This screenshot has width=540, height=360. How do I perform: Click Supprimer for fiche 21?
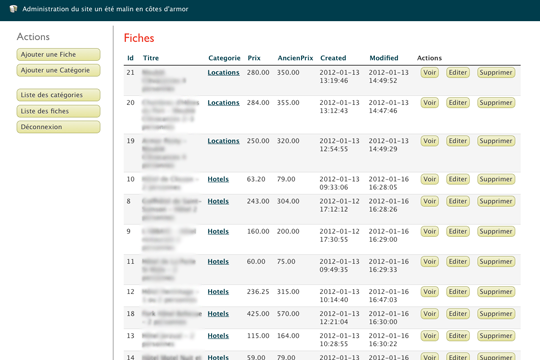click(x=496, y=73)
